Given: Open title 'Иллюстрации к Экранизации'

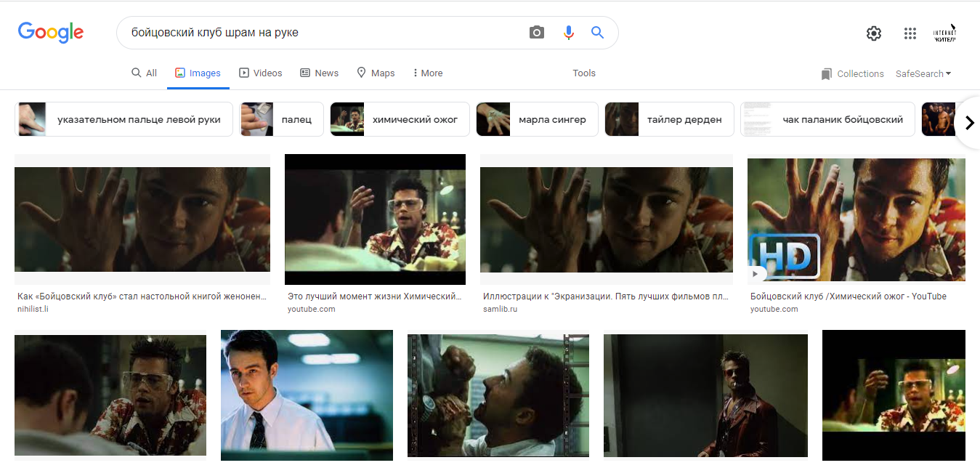Looking at the screenshot, I should coord(606,296).
